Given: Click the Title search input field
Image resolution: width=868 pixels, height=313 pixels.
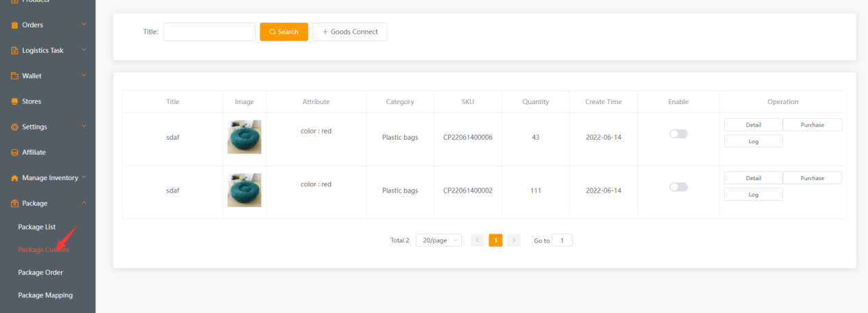Looking at the screenshot, I should point(209,32).
